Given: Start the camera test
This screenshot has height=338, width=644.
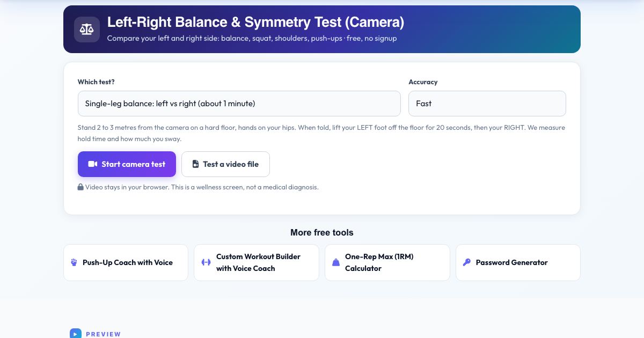Looking at the screenshot, I should pos(127,164).
